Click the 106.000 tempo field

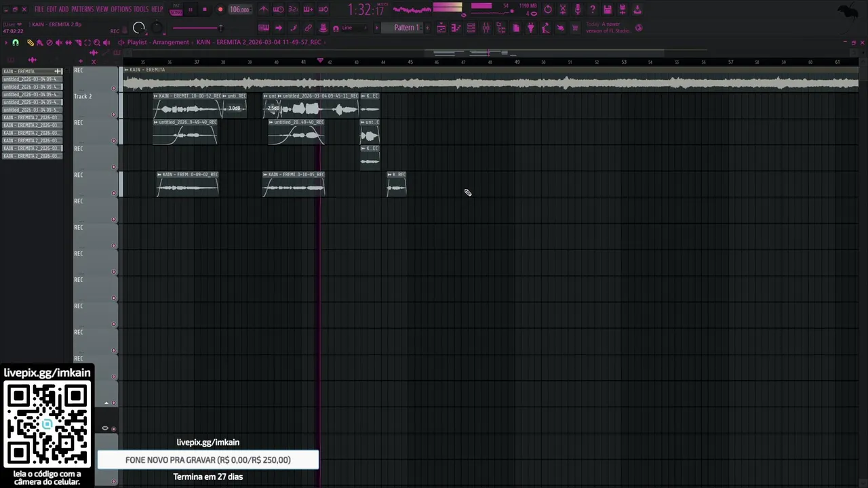point(240,9)
